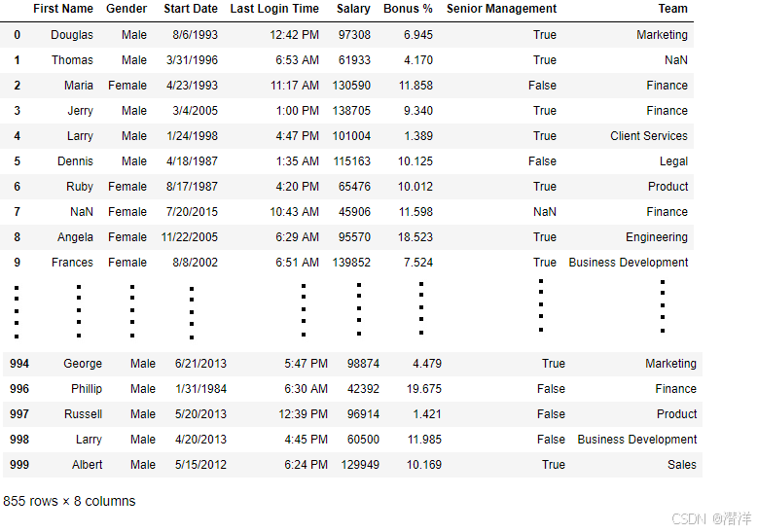Click Larry's name in row 4

[80, 136]
